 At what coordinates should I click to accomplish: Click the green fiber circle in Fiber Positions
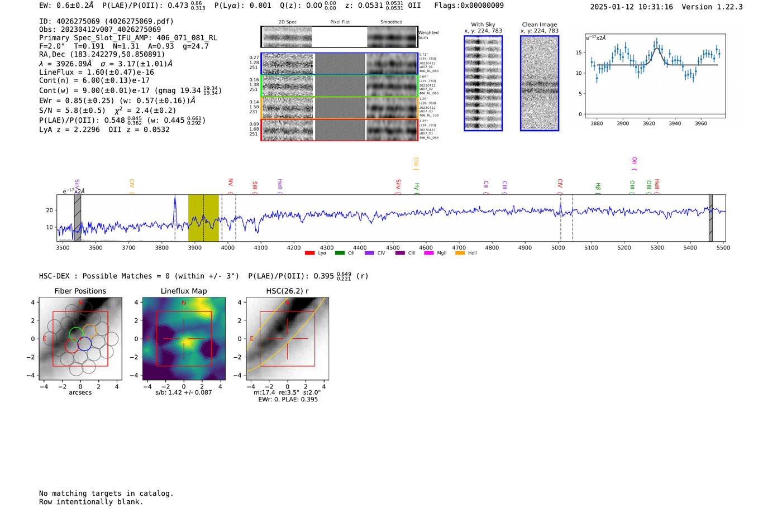76,334
